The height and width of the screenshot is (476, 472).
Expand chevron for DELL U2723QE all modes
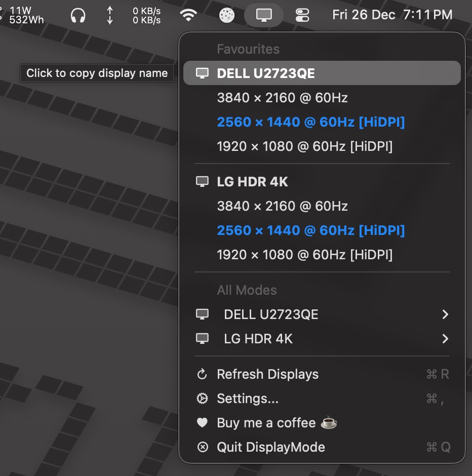[445, 314]
